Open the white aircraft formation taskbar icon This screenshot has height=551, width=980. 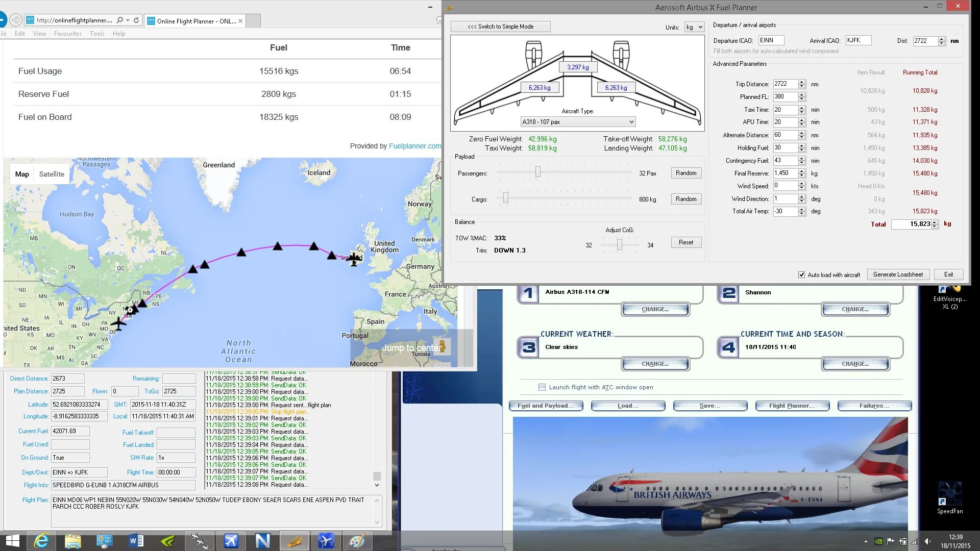(x=199, y=541)
